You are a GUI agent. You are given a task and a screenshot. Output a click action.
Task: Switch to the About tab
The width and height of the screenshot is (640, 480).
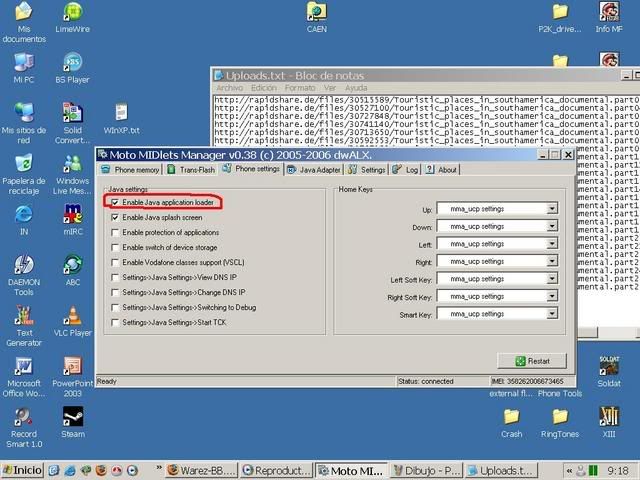441,170
